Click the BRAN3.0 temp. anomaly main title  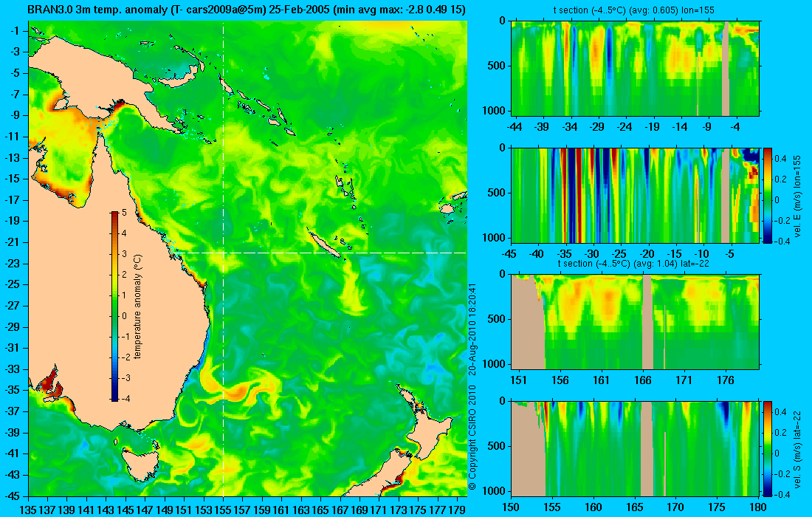point(247,10)
